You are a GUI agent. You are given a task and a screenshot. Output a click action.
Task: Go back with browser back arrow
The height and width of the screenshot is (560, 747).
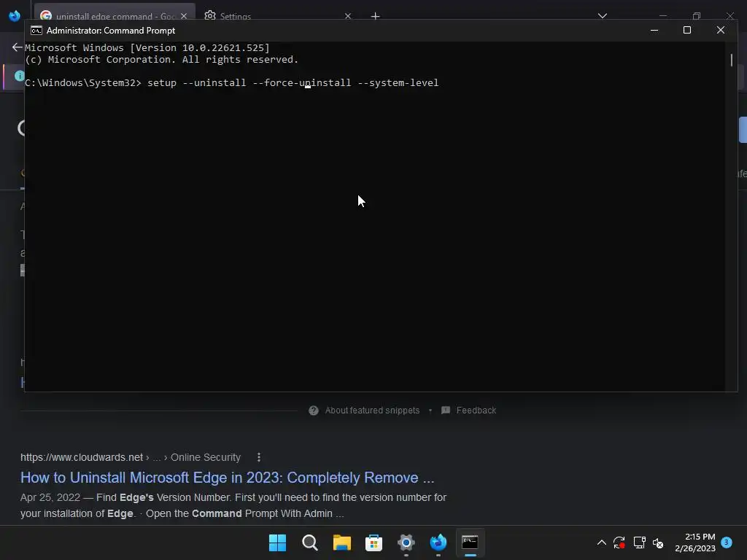pos(17,47)
